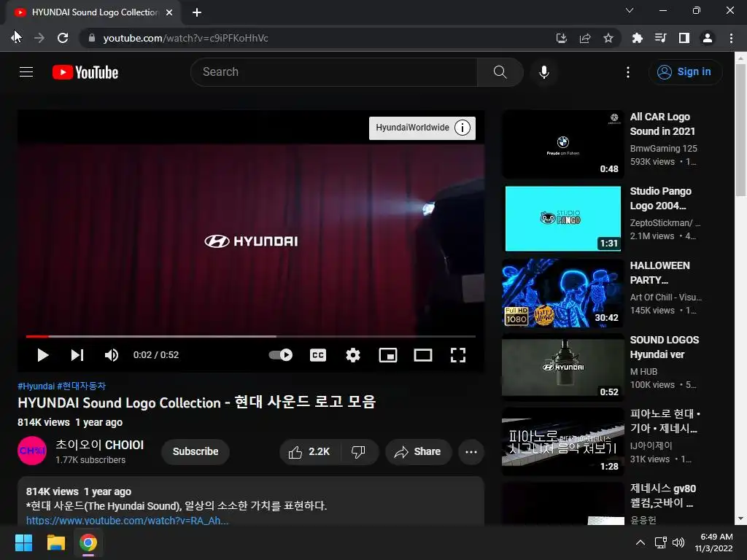747x560 pixels.
Task: Toggle closed captions CC
Action: [318, 355]
